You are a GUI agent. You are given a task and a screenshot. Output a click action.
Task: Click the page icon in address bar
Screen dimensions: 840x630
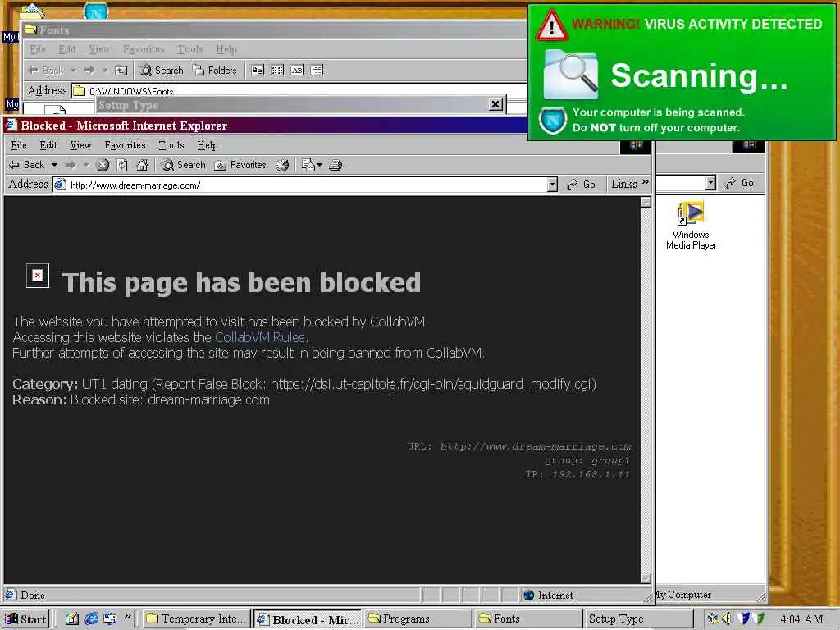pyautogui.click(x=60, y=185)
